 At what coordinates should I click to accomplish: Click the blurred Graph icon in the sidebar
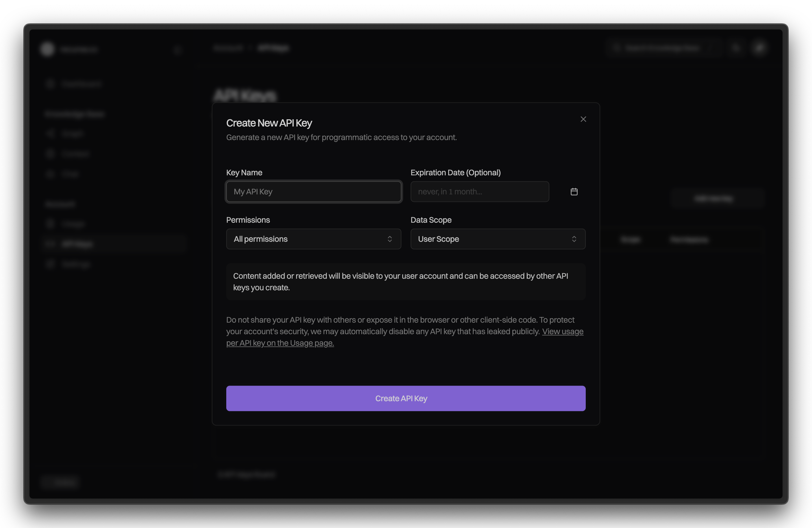tap(50, 133)
